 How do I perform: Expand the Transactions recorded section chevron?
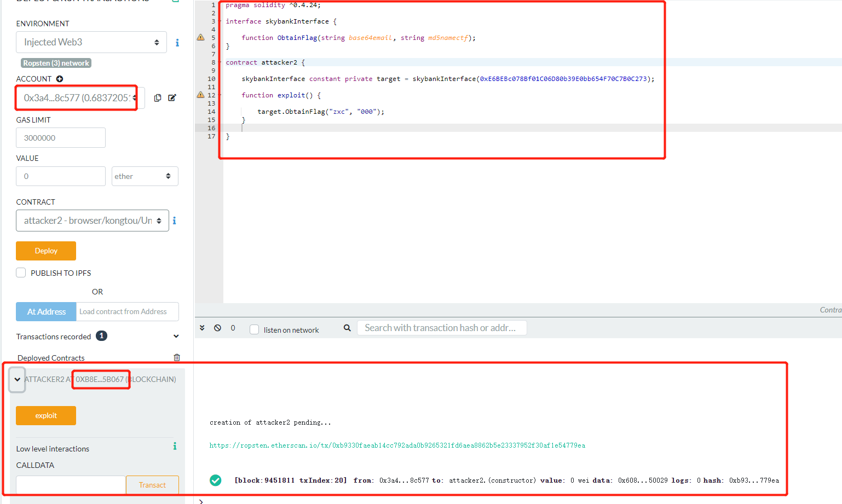pos(176,336)
